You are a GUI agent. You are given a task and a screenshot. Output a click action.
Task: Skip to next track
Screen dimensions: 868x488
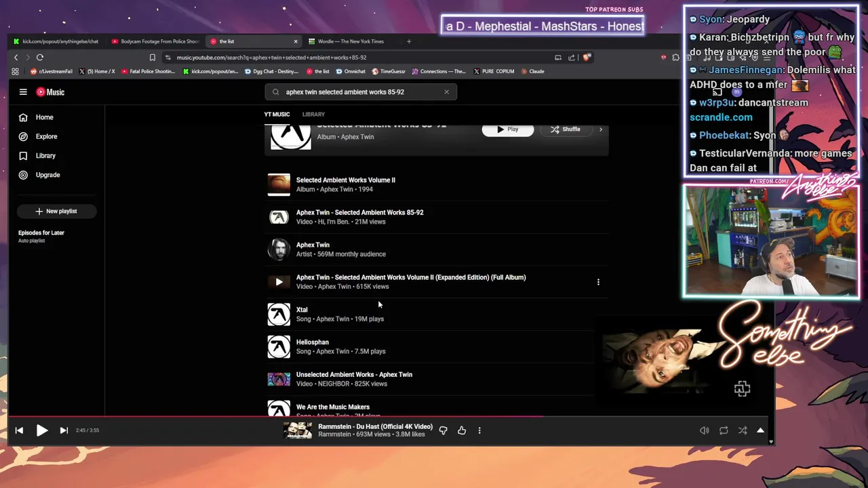pos(64,430)
